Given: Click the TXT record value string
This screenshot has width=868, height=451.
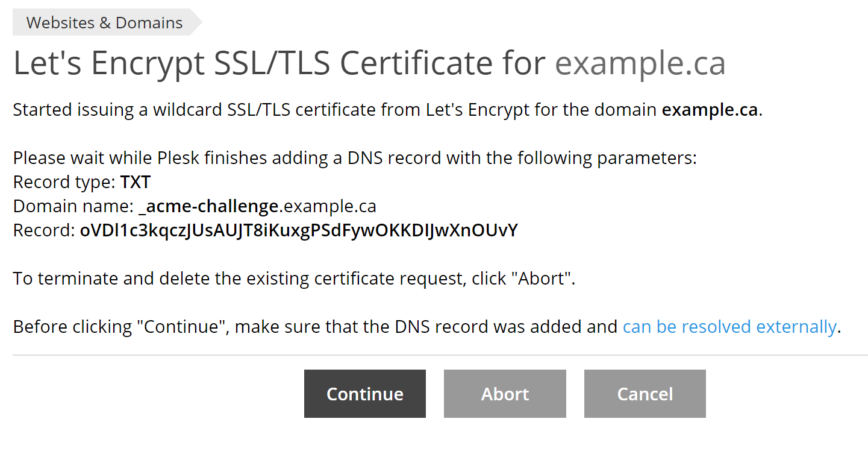Looking at the screenshot, I should 299,230.
